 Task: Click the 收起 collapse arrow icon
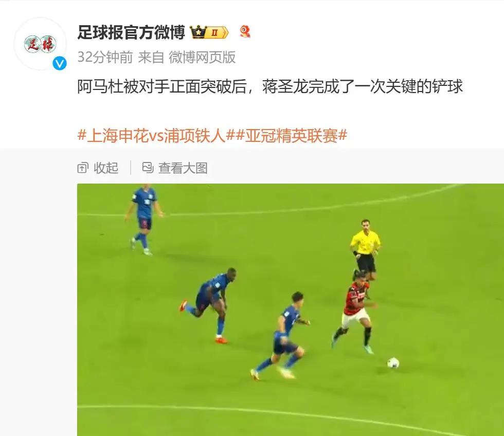tap(83, 168)
